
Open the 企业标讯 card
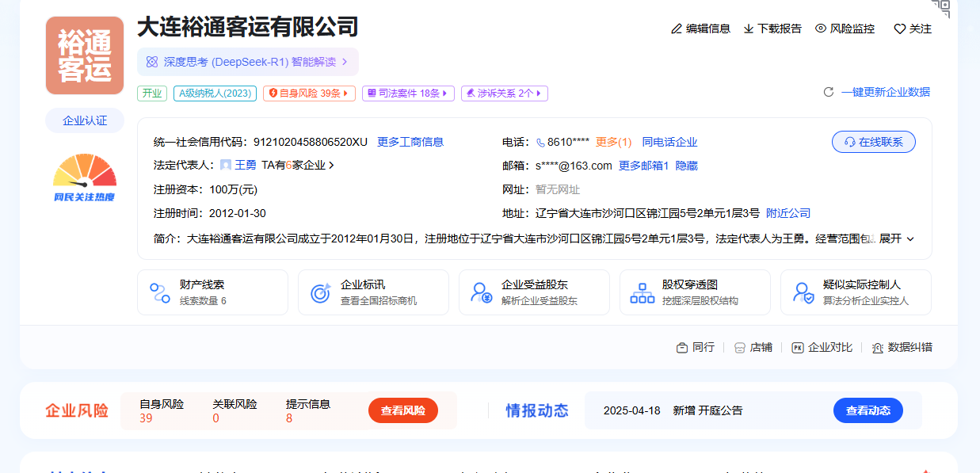[x=373, y=292]
